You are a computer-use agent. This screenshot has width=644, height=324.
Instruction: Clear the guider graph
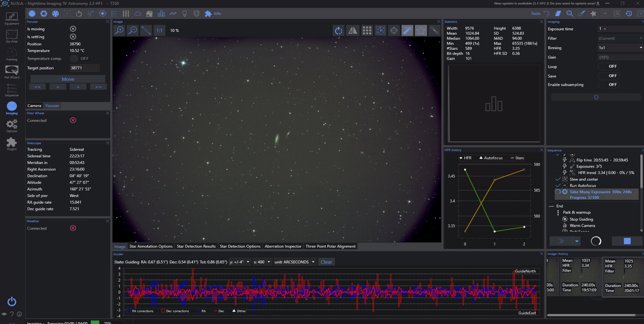click(x=326, y=262)
